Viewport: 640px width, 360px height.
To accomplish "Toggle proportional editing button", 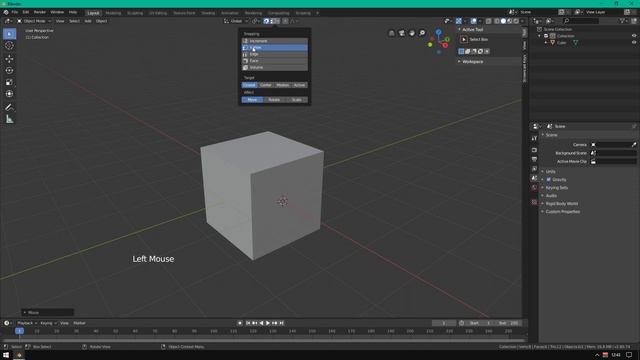I will 285,21.
